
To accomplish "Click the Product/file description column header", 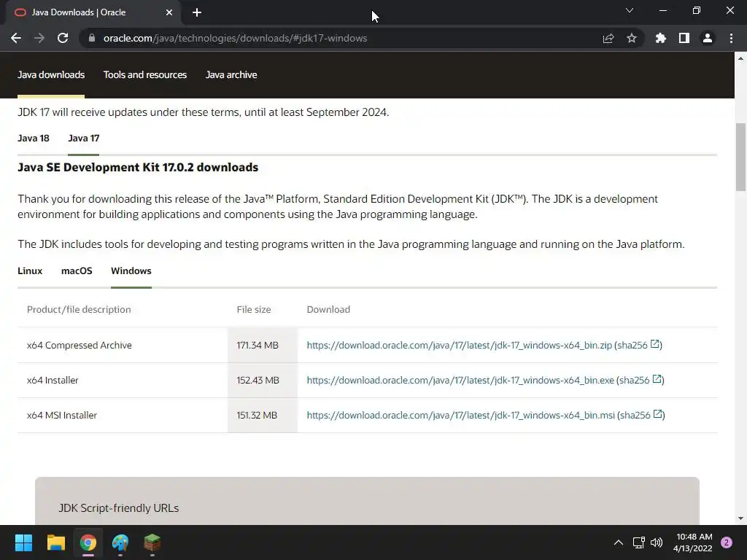I will [x=79, y=309].
